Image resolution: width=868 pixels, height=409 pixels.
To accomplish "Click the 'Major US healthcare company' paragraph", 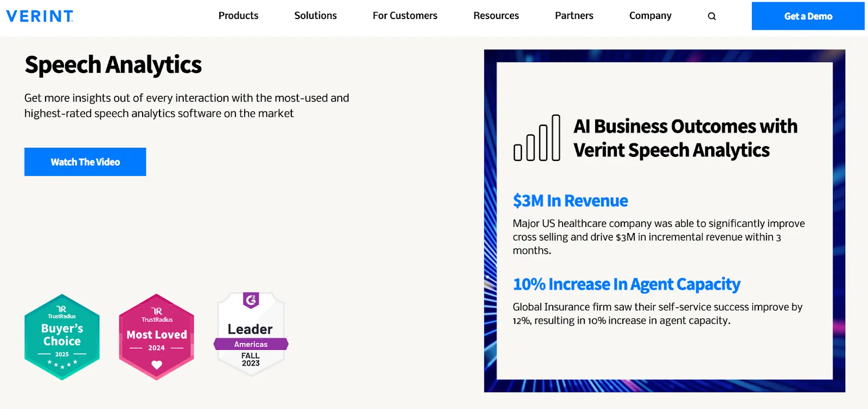I will coord(659,237).
